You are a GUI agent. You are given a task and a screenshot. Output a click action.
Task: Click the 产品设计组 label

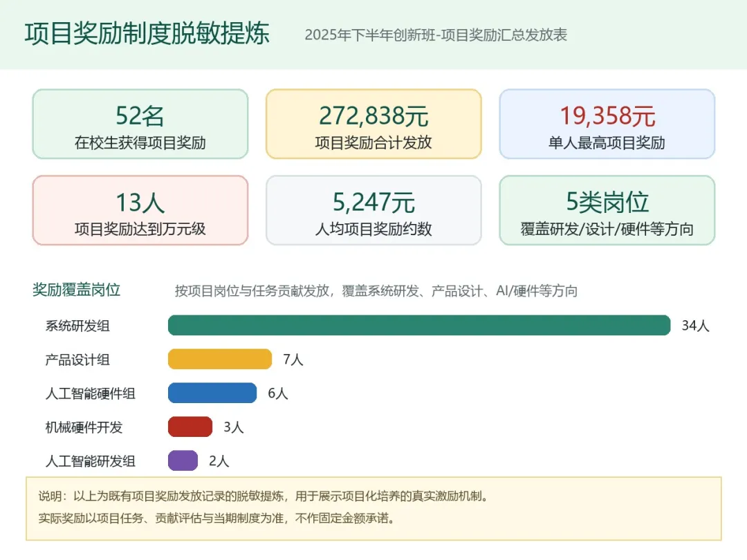point(77,360)
